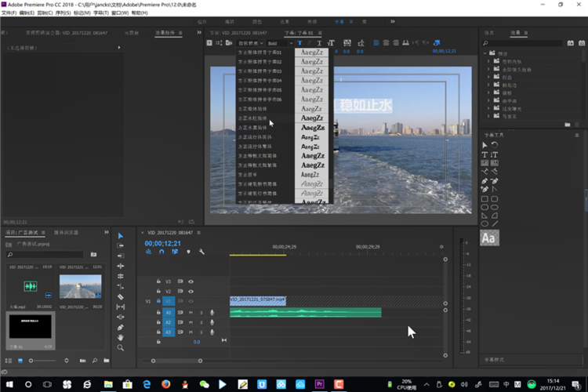The image size is (588, 392).
Task: Open the 序列(S) menu
Action: coord(63,13)
